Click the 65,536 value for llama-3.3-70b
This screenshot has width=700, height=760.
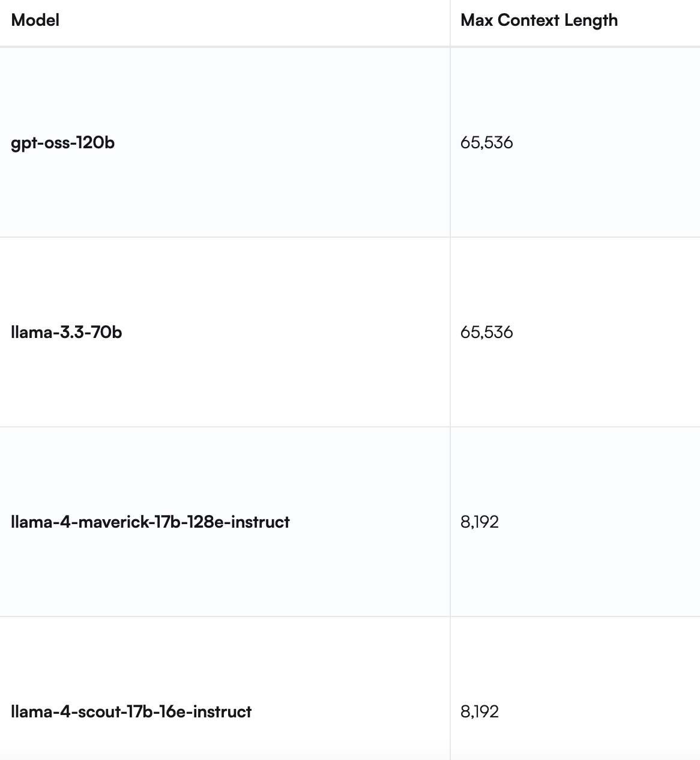click(x=487, y=333)
